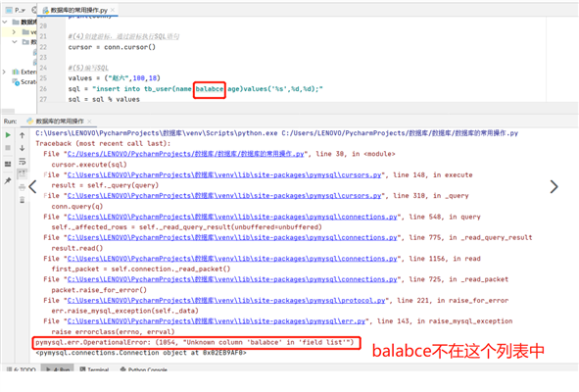Click the Restore Layout icon in Run toolbar
This screenshot has height=392, width=579.
click(8, 164)
